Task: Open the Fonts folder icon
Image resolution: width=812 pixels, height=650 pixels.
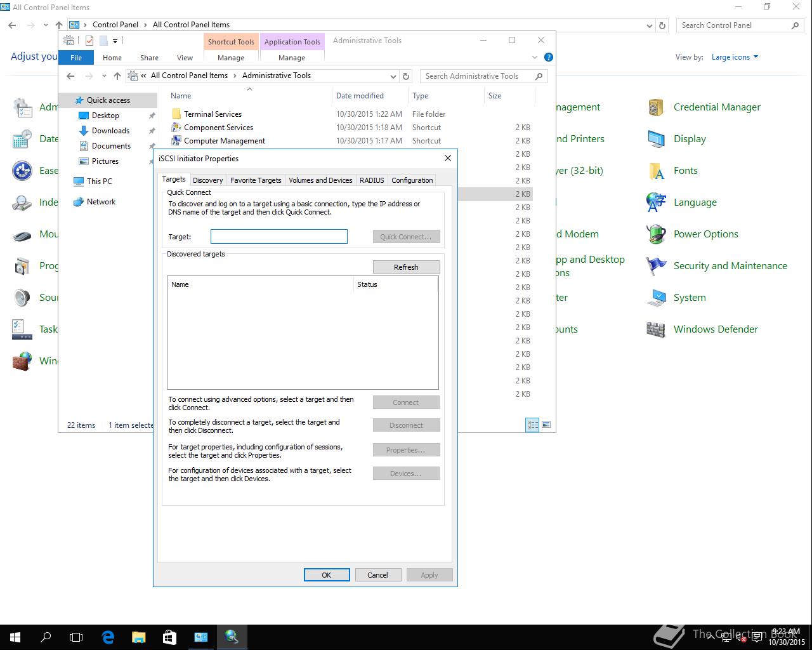Action: coord(656,171)
